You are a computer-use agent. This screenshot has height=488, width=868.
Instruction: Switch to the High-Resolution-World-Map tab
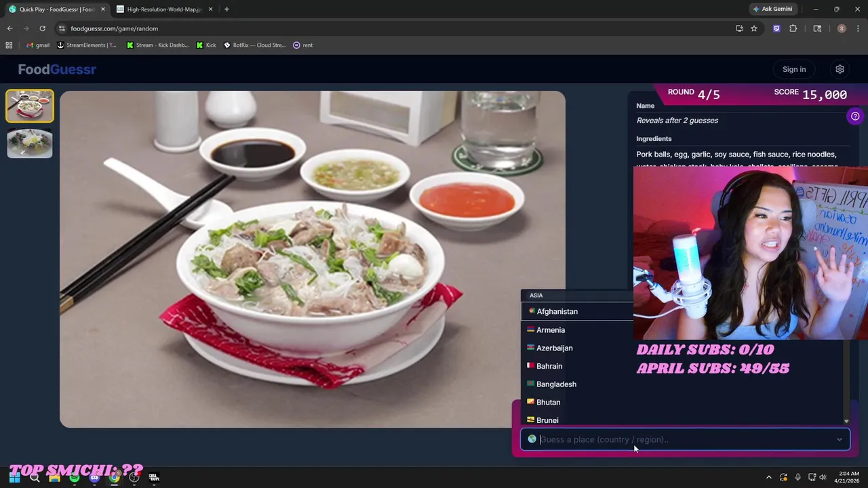pos(165,9)
